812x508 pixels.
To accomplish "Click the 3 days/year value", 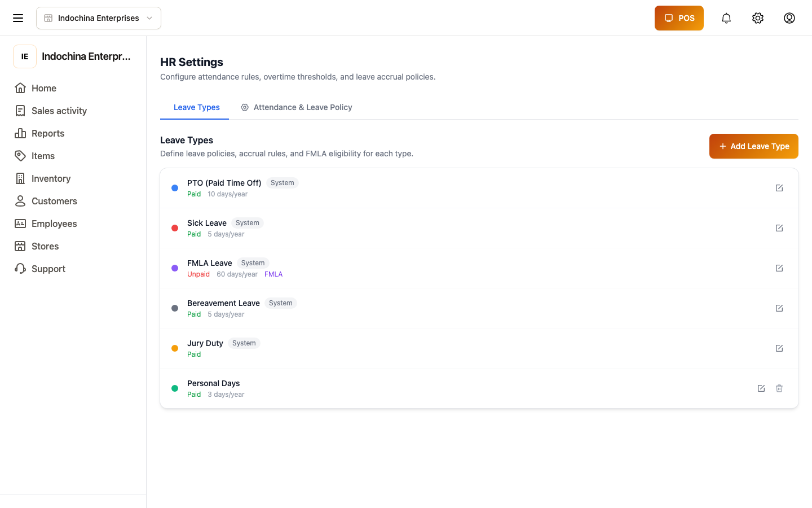I will (226, 395).
